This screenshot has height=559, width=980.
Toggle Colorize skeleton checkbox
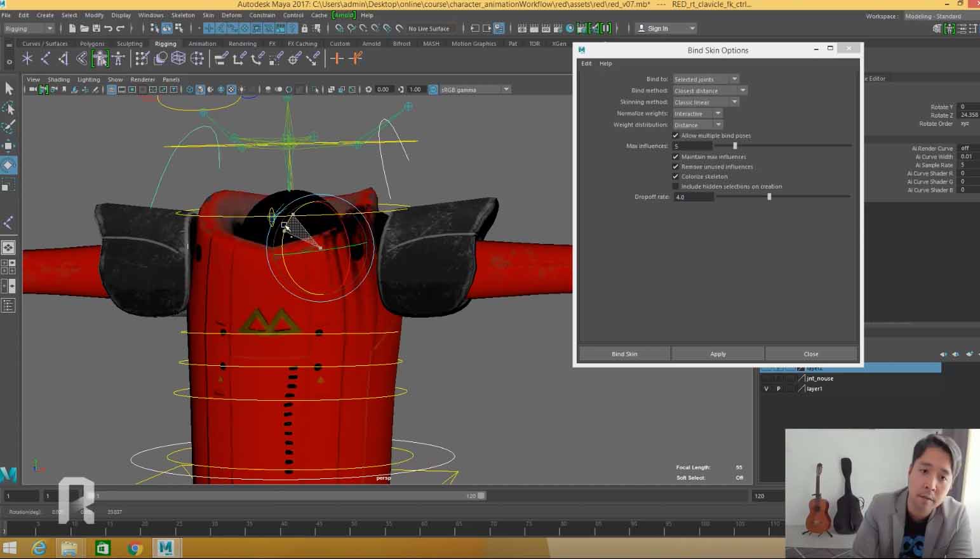click(676, 177)
